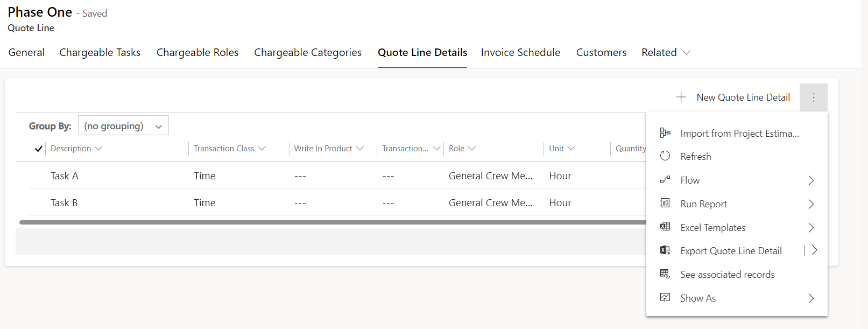Open Role column header dropdown
868x329 pixels.
coord(471,148)
